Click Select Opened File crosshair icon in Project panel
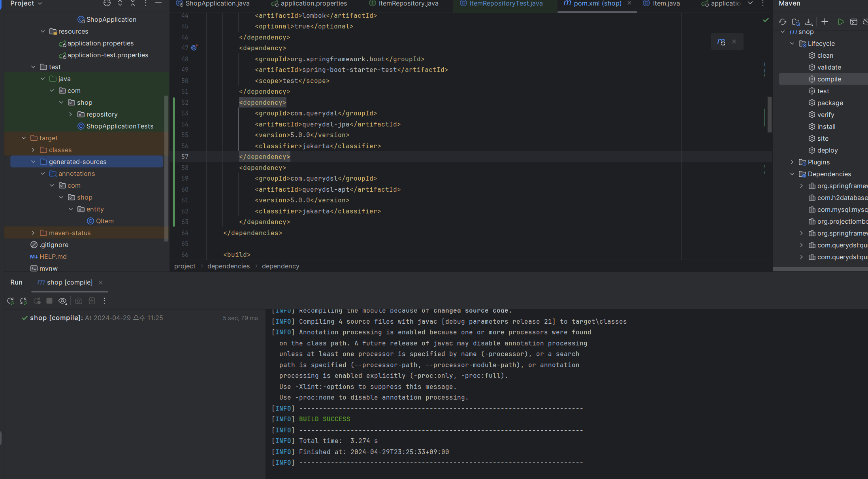 (x=107, y=4)
